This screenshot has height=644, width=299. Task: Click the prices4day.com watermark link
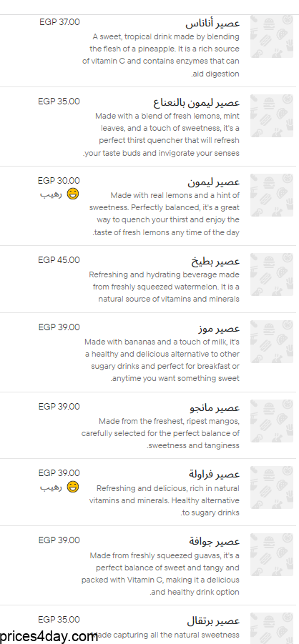[49, 636]
